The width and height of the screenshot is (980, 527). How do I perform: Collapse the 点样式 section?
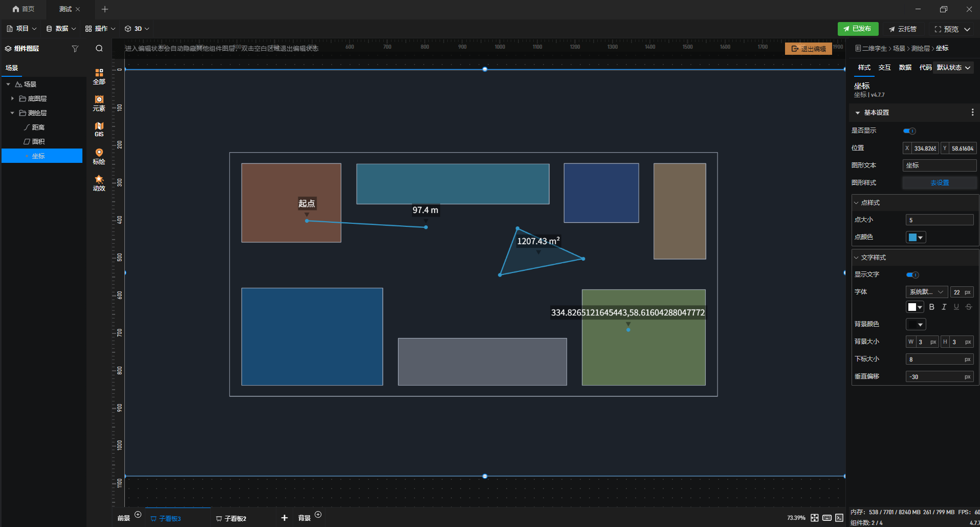pyautogui.click(x=856, y=203)
